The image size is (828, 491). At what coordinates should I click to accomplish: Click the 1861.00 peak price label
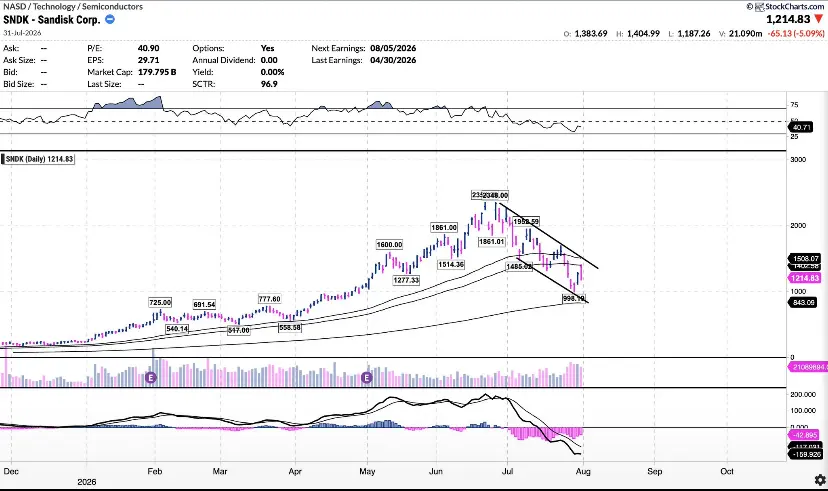click(444, 228)
